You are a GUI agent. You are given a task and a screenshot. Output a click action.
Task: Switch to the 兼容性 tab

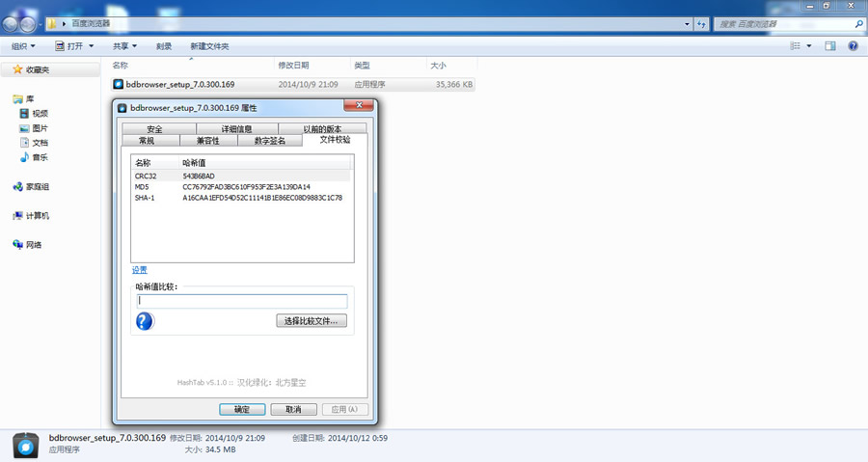click(208, 141)
